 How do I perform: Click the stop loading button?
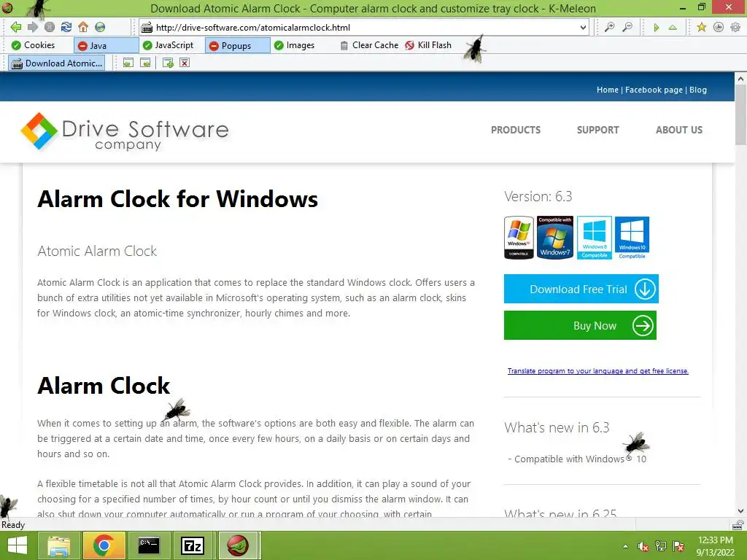(50, 27)
